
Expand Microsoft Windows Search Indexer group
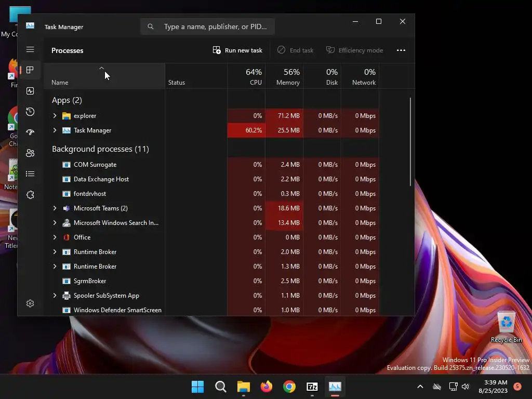pos(55,223)
